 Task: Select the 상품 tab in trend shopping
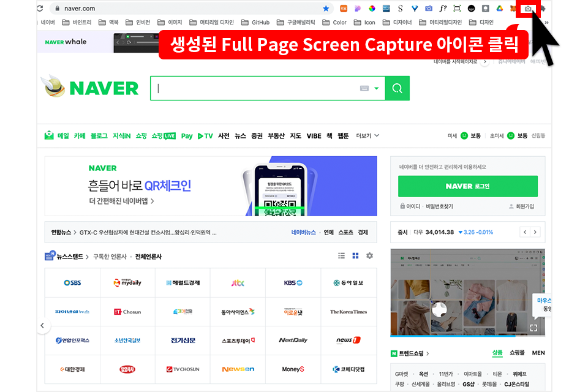pos(497,353)
